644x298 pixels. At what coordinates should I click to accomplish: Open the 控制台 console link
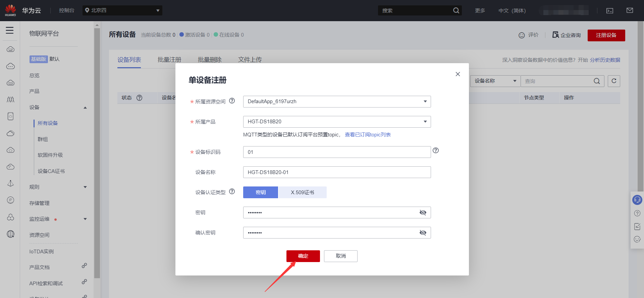[66, 10]
